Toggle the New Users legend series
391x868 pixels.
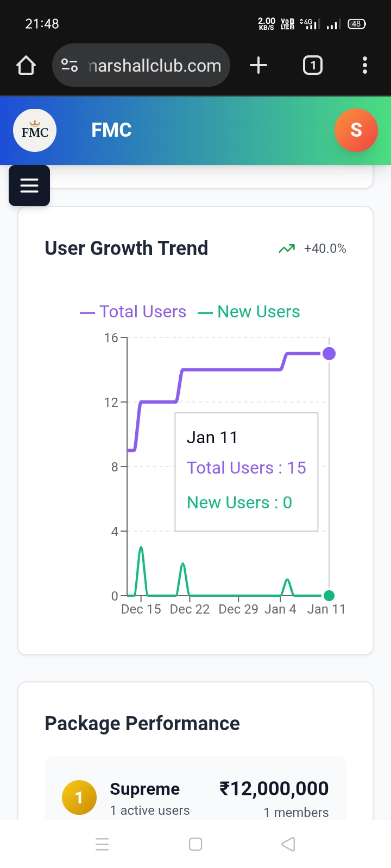(249, 312)
